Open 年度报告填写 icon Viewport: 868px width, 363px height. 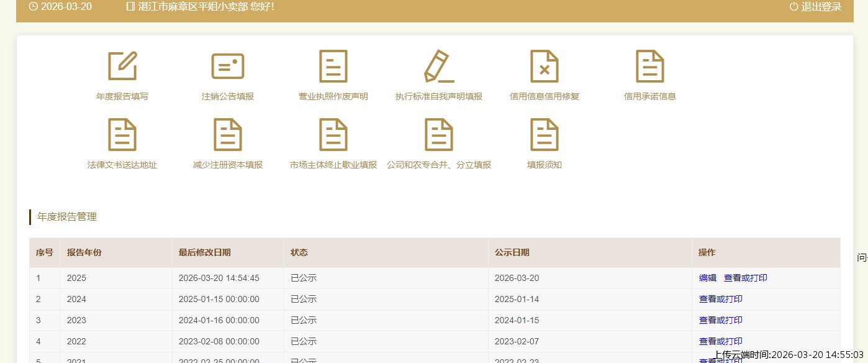point(122,67)
